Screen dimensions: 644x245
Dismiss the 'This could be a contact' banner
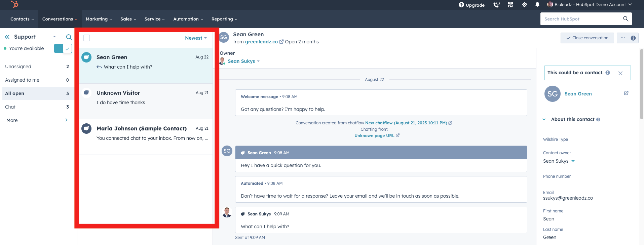tap(620, 73)
